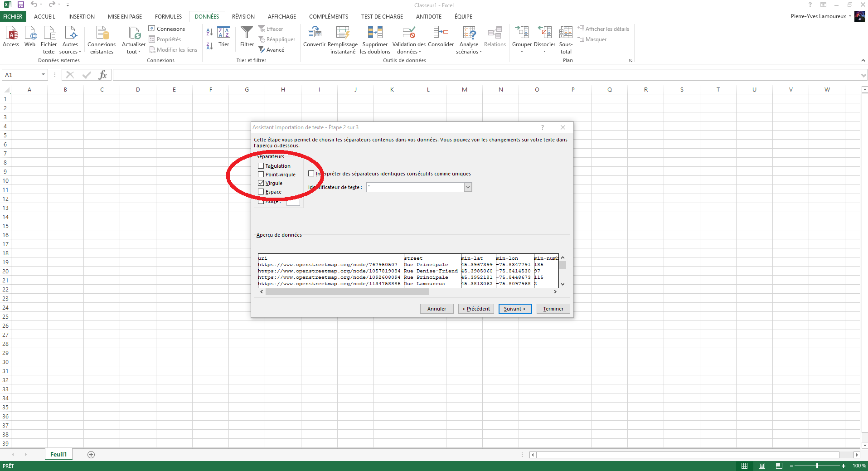The image size is (868, 471).
Task: Click Annuler in the import wizard
Action: tap(436, 309)
